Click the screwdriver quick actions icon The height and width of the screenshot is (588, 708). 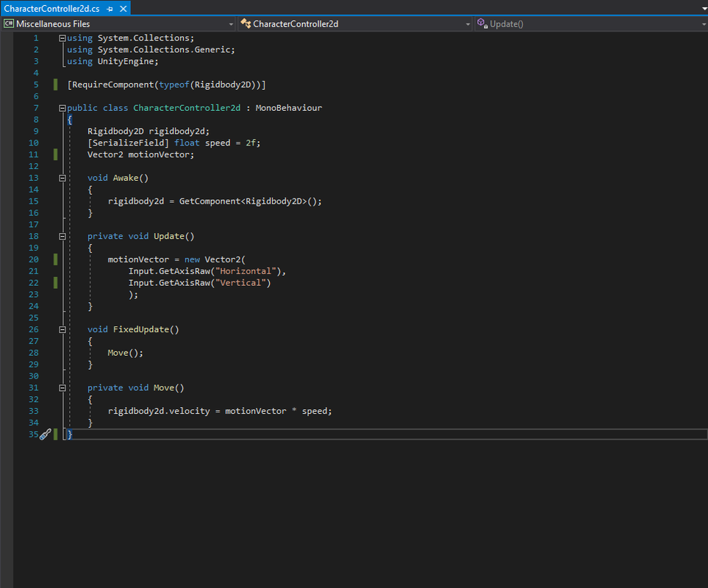pyautogui.click(x=45, y=434)
